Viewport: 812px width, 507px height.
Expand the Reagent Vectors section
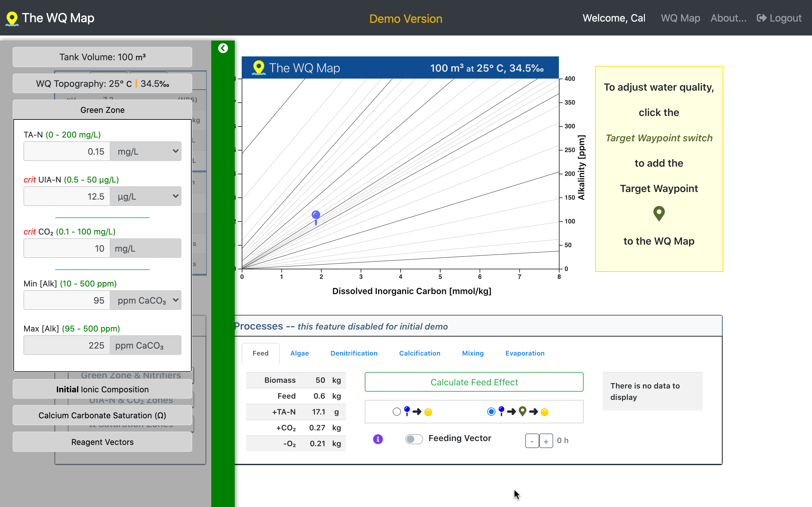pos(102,442)
